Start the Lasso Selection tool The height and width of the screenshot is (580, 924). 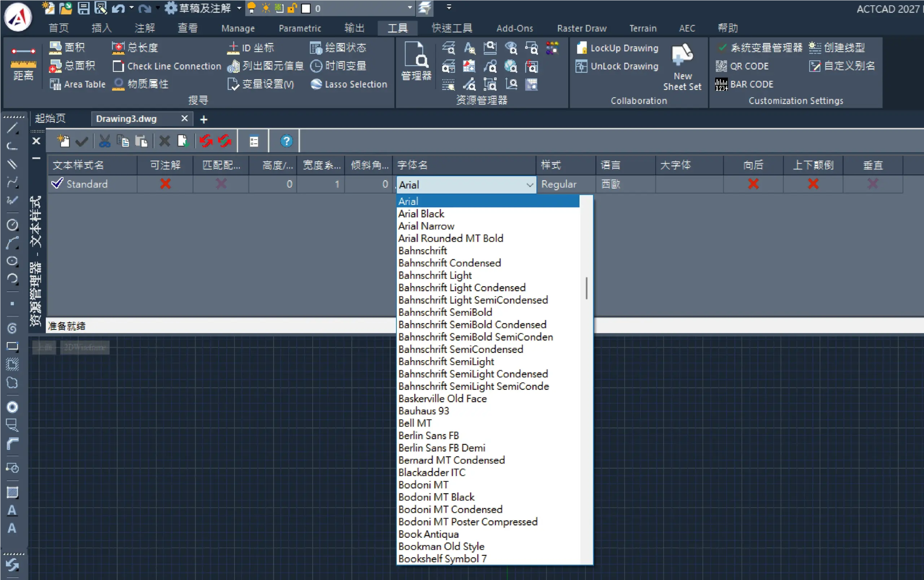[348, 84]
